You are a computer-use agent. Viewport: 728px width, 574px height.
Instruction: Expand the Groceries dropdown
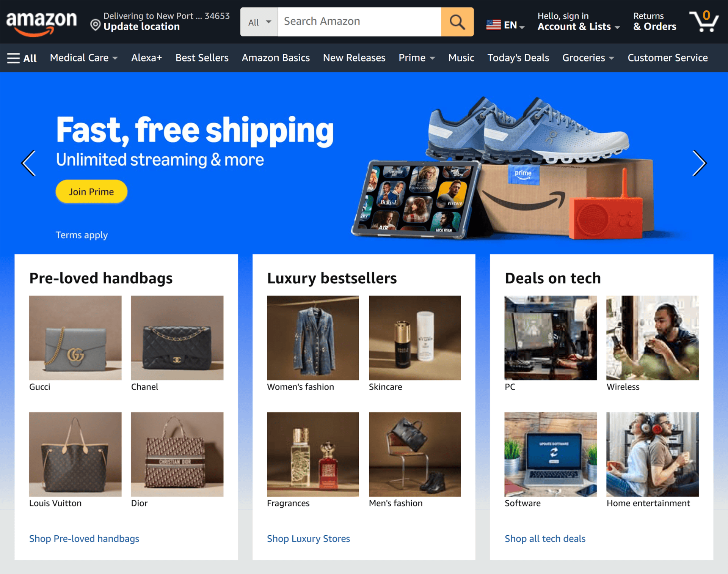pos(588,58)
